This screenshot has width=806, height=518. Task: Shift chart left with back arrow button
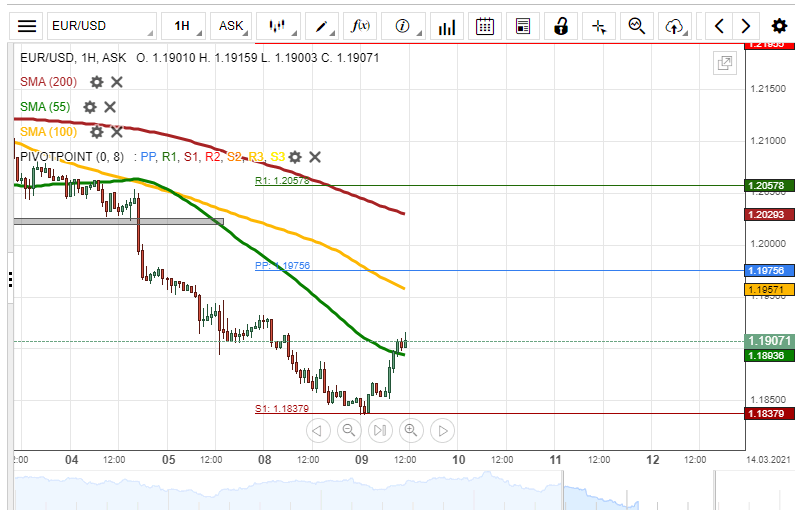tap(318, 431)
